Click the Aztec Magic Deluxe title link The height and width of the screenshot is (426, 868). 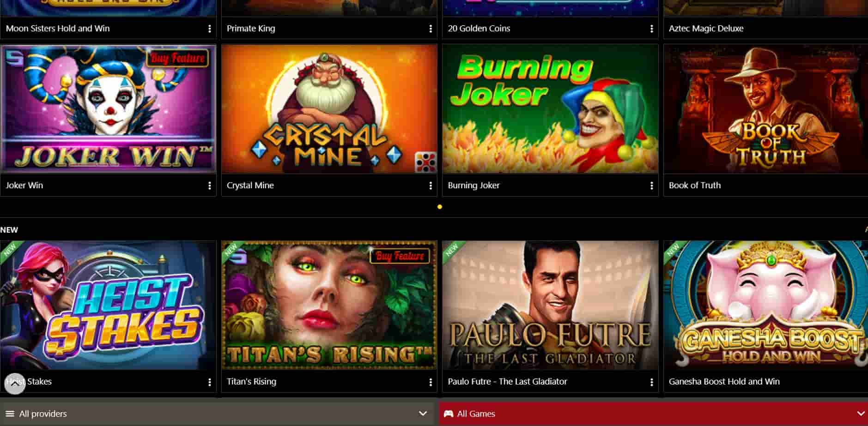tap(706, 28)
